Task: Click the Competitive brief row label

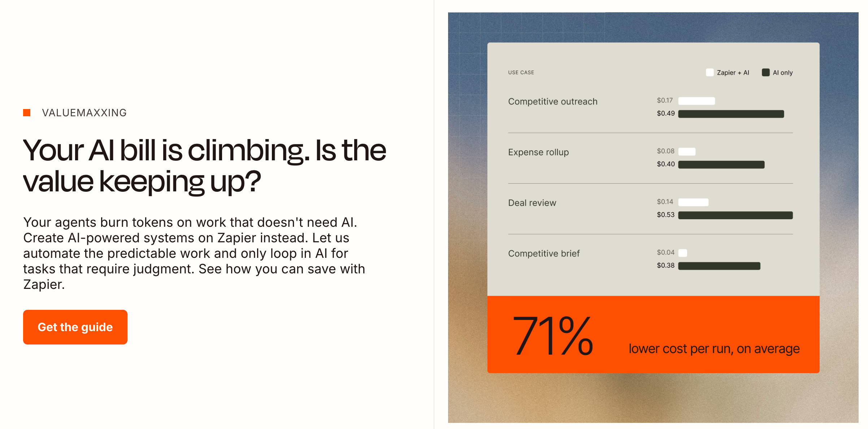Action: pos(544,253)
